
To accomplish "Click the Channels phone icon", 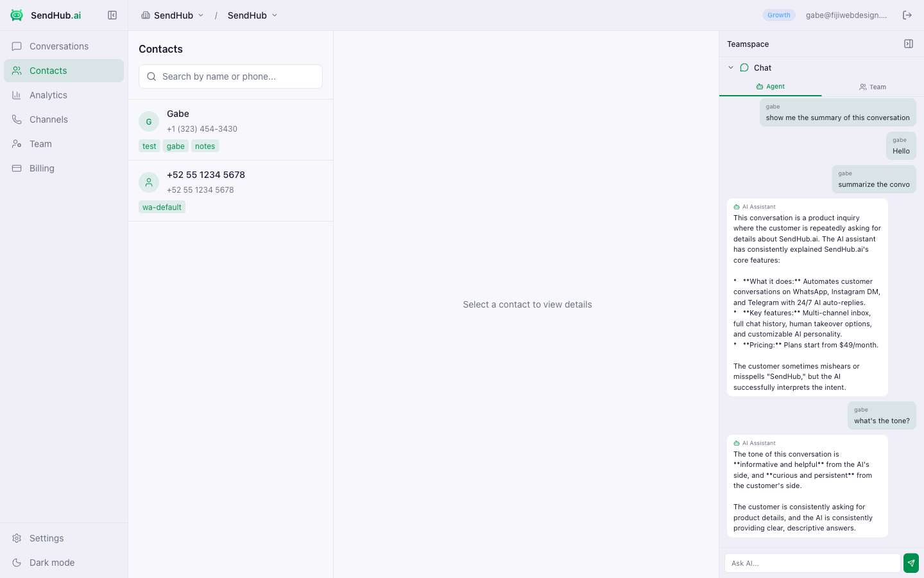I will point(17,119).
